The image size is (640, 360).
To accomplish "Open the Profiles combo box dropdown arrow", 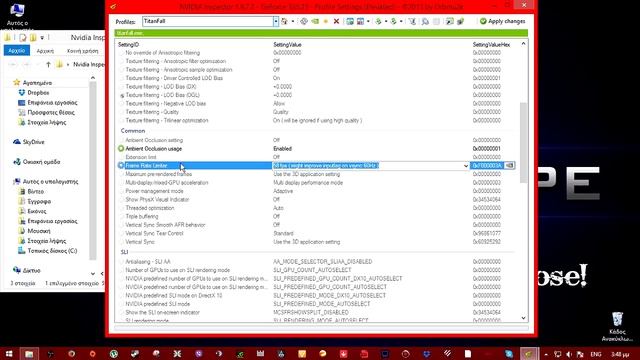I will pos(276,21).
